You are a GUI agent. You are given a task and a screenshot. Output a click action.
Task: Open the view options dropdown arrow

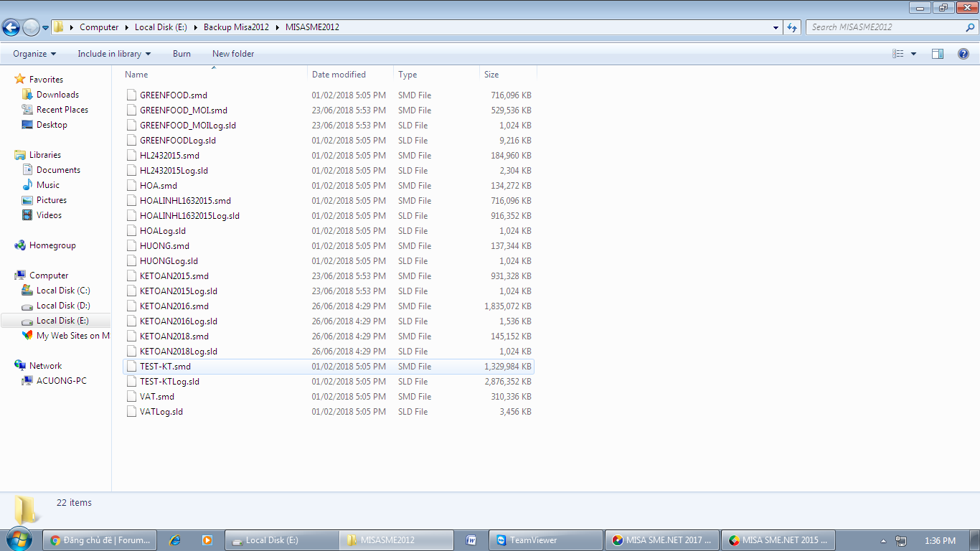(913, 54)
